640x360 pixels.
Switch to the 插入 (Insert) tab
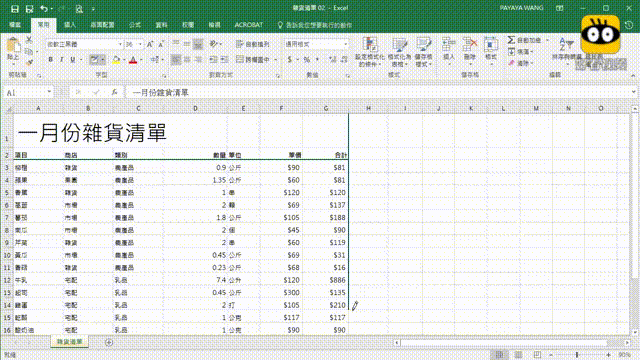pos(70,25)
